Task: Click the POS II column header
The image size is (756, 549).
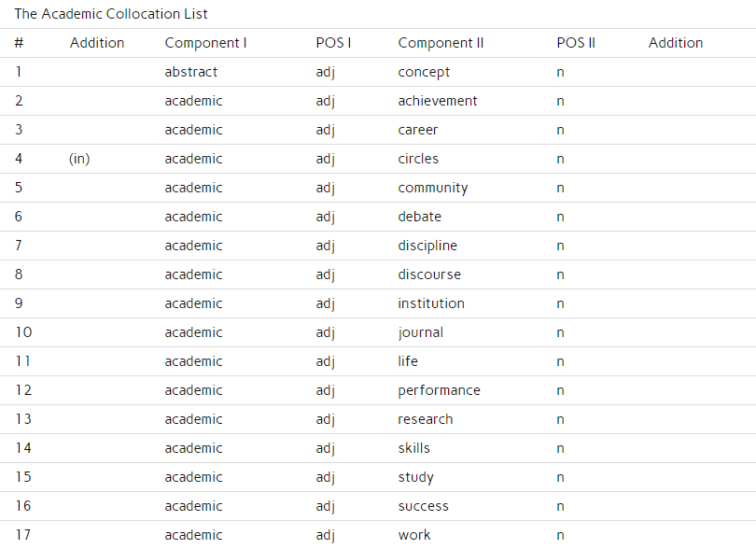Action: pyautogui.click(x=576, y=43)
